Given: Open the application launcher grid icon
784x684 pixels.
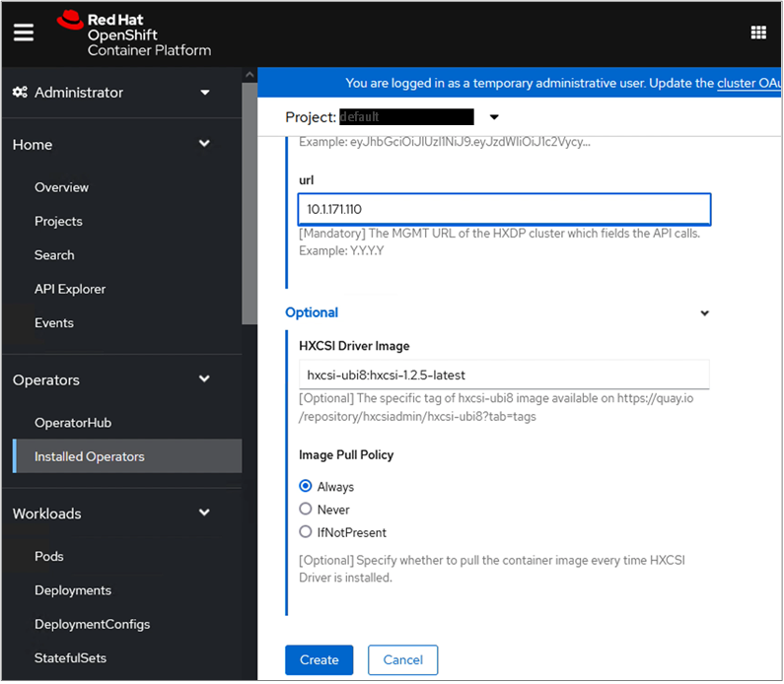Looking at the screenshot, I should coord(758,33).
